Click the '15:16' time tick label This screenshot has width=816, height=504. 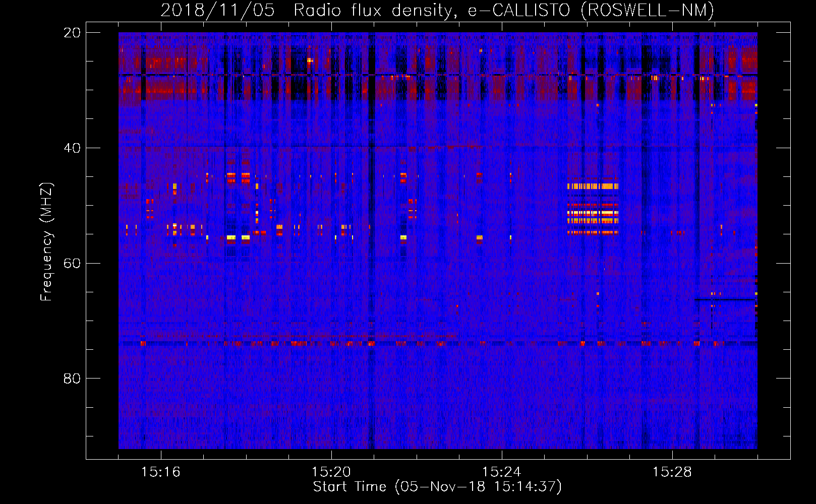161,472
